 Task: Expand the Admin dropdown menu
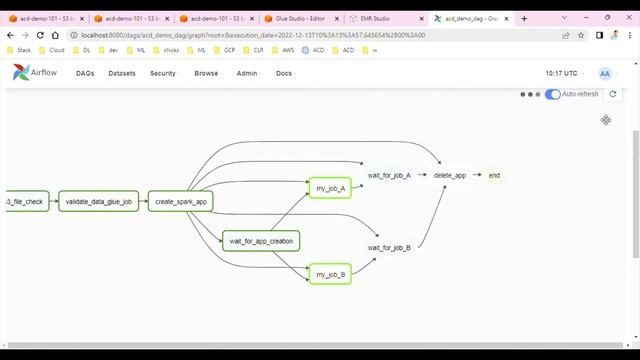248,73
